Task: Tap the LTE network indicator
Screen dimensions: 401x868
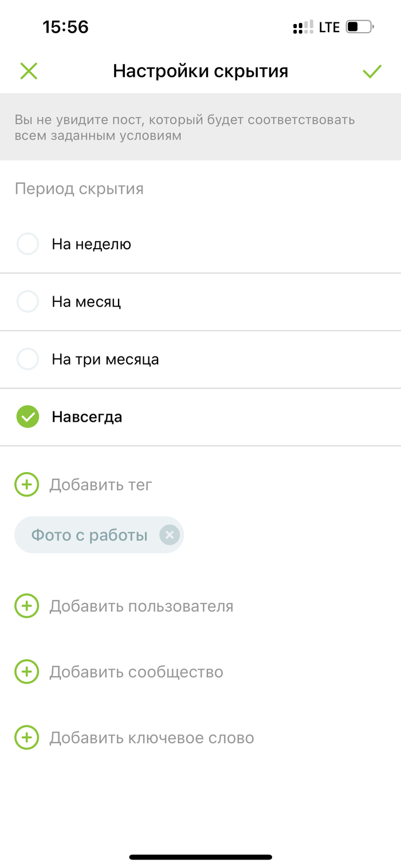Action: tap(329, 27)
